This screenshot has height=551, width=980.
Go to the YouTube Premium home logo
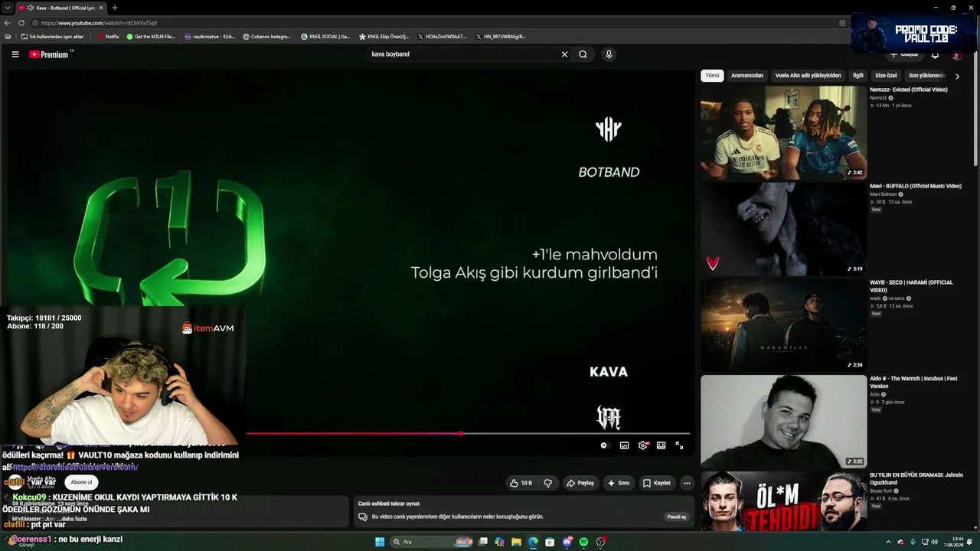50,54
